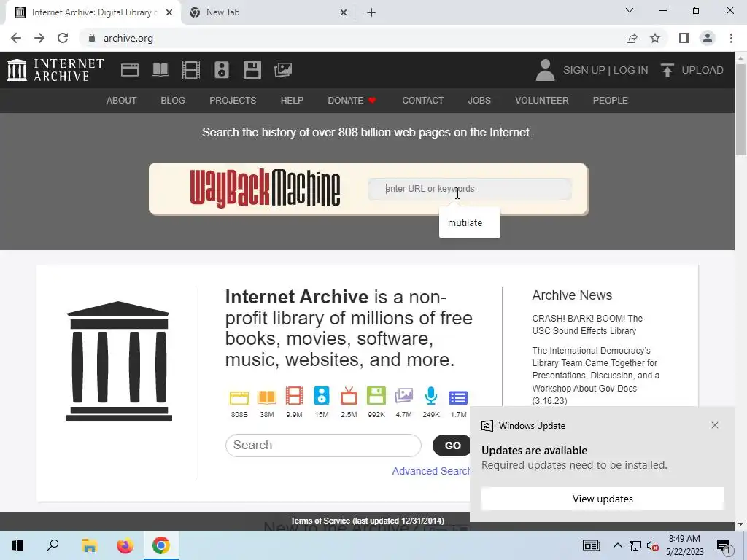Open a new browser tab

371,12
